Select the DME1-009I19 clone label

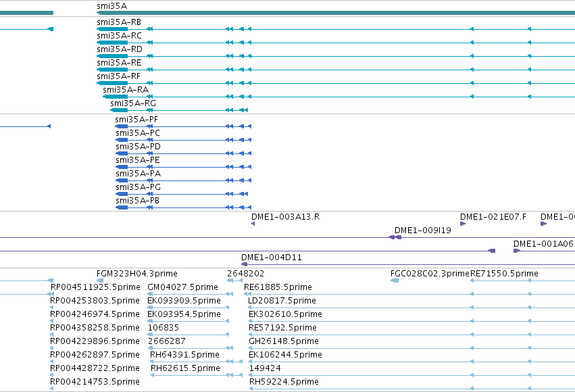(x=423, y=230)
